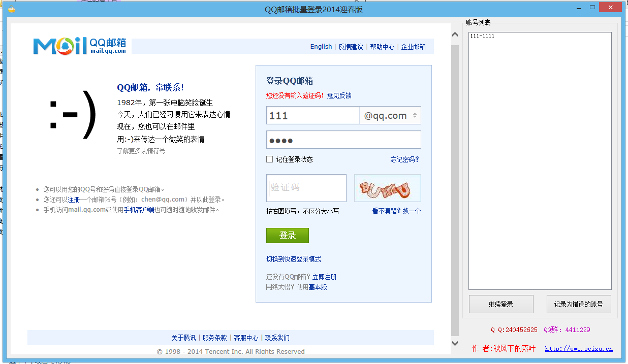Viewport: 628px width, 364px height.
Task: Click the vertical scrollbar thumb of the page
Action: (x=455, y=190)
